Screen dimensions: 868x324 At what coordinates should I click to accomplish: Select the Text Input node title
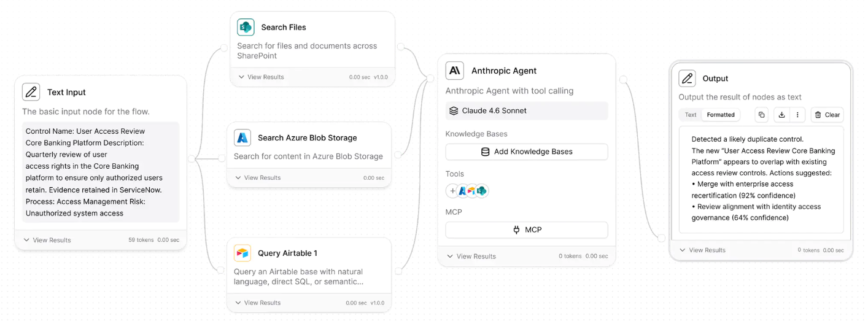(66, 92)
